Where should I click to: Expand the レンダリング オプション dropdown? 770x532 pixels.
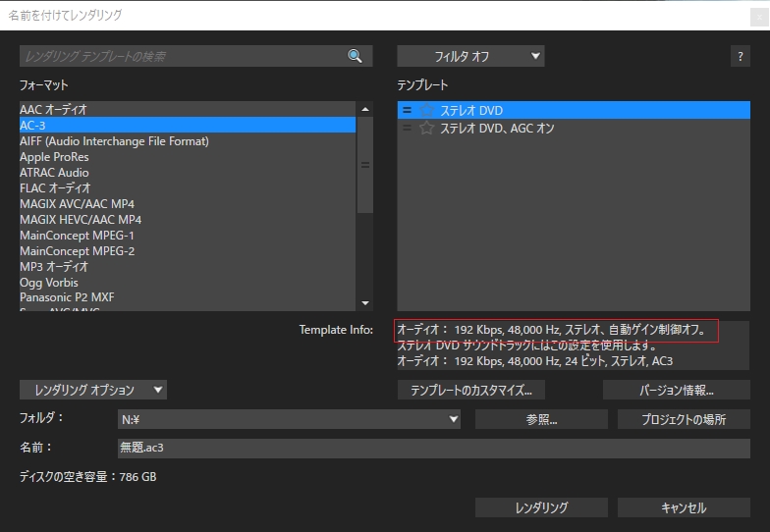93,390
